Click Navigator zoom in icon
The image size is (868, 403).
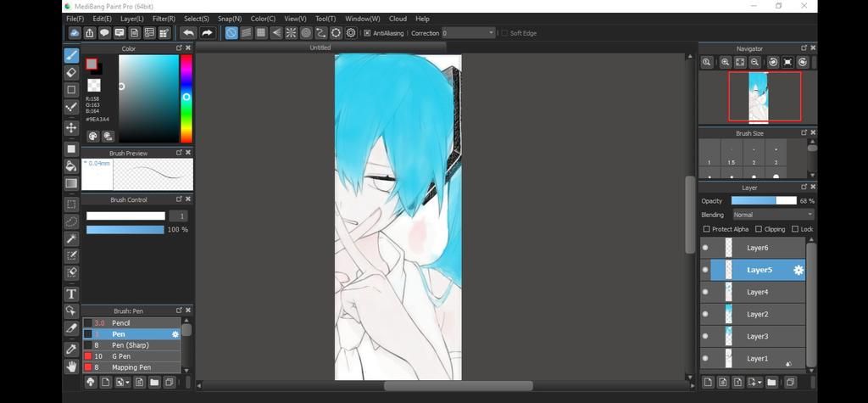726,63
